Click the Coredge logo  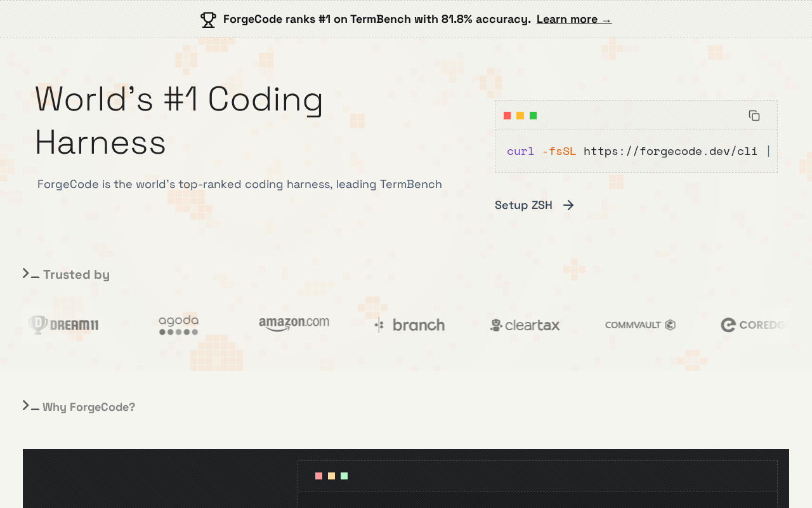coord(755,325)
